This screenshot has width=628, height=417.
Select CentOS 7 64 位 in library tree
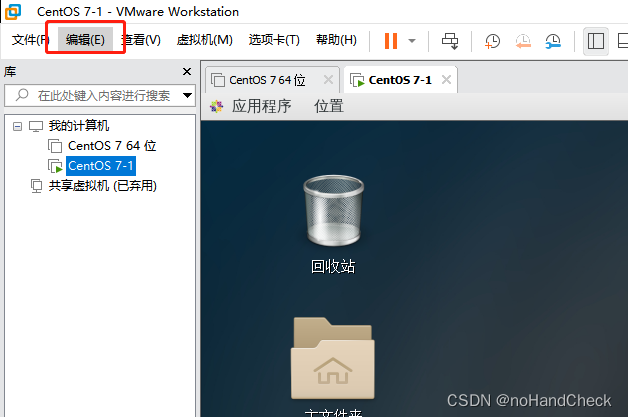[112, 146]
